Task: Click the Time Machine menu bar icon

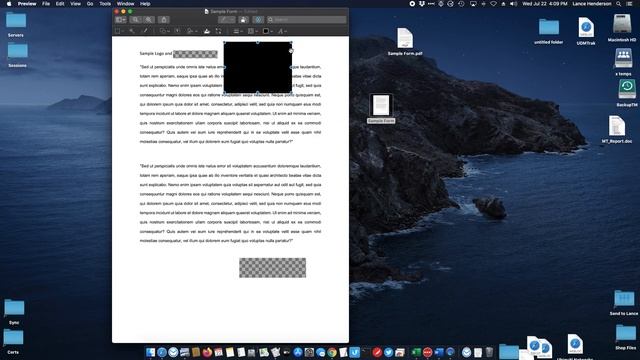Action: 461,4
